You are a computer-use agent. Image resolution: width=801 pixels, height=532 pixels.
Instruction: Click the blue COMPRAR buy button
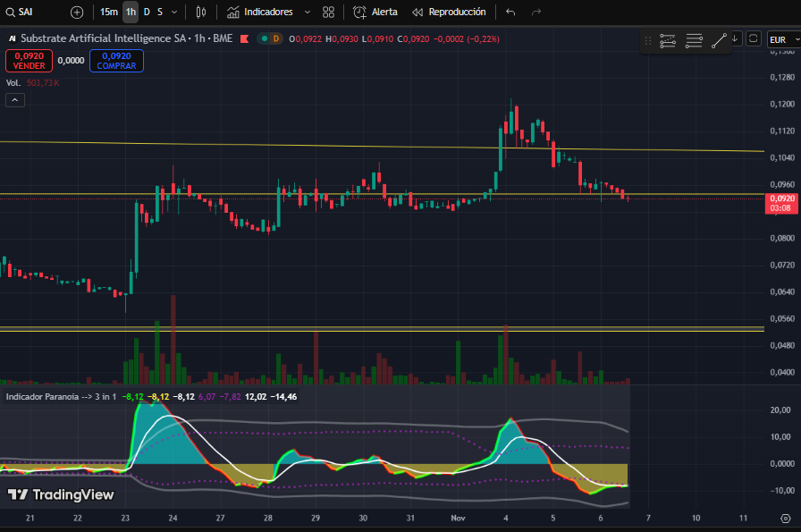click(116, 61)
